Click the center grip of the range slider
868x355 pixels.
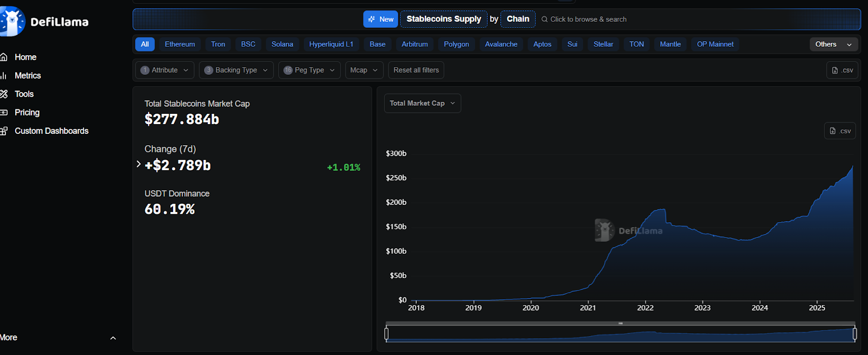pyautogui.click(x=621, y=324)
